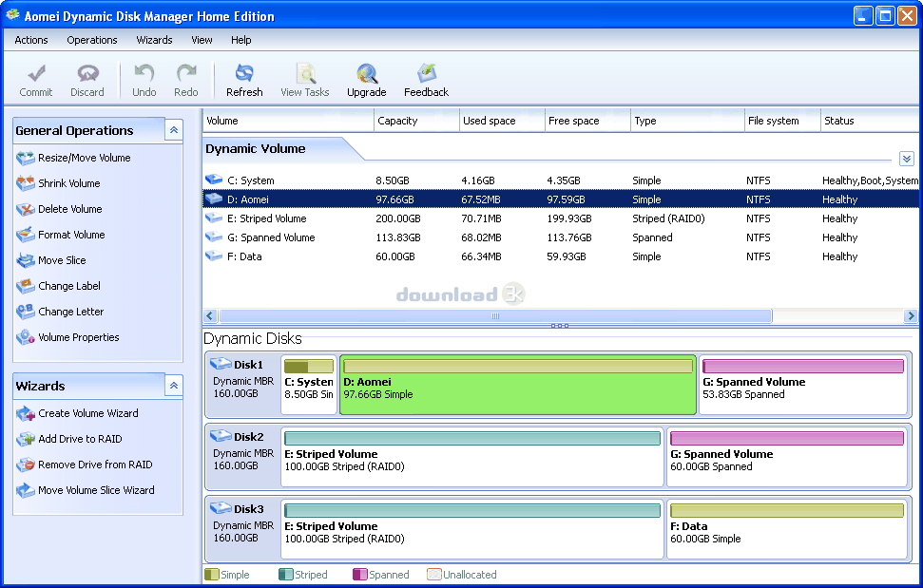The image size is (923, 588).
Task: Expand the volume details with the double-chevron
Action: click(907, 159)
